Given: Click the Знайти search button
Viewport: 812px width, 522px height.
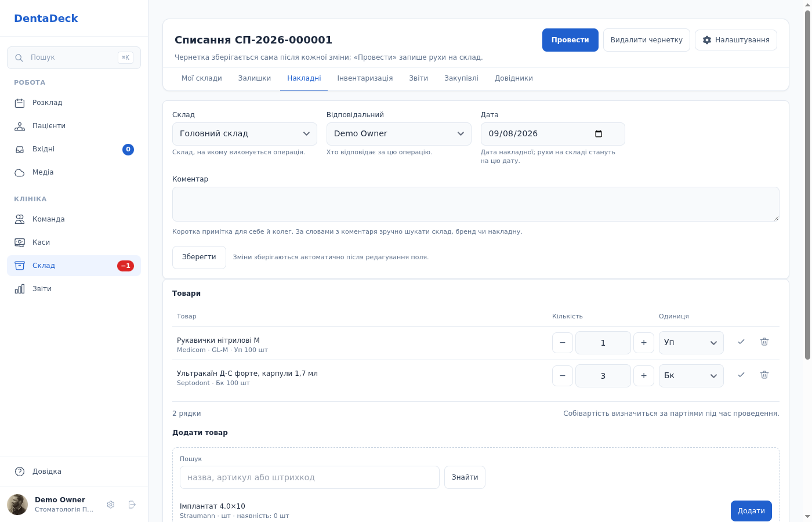Looking at the screenshot, I should 465,477.
